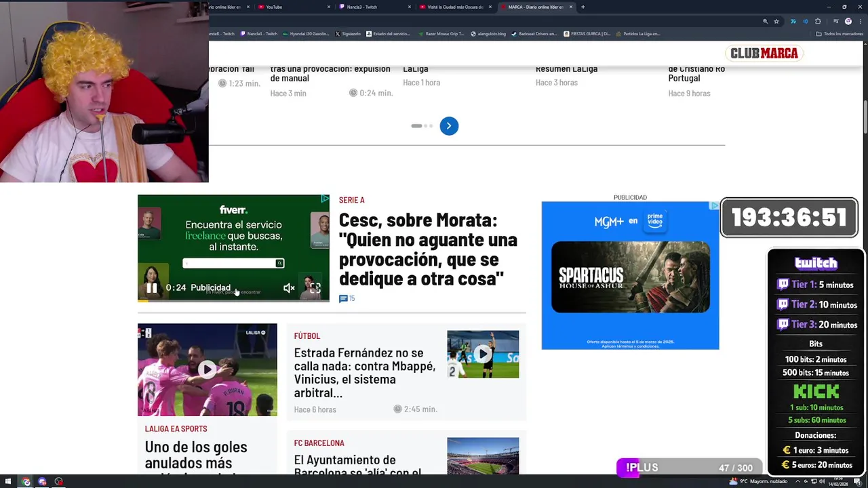Click the Club MARCA logo

(x=764, y=54)
